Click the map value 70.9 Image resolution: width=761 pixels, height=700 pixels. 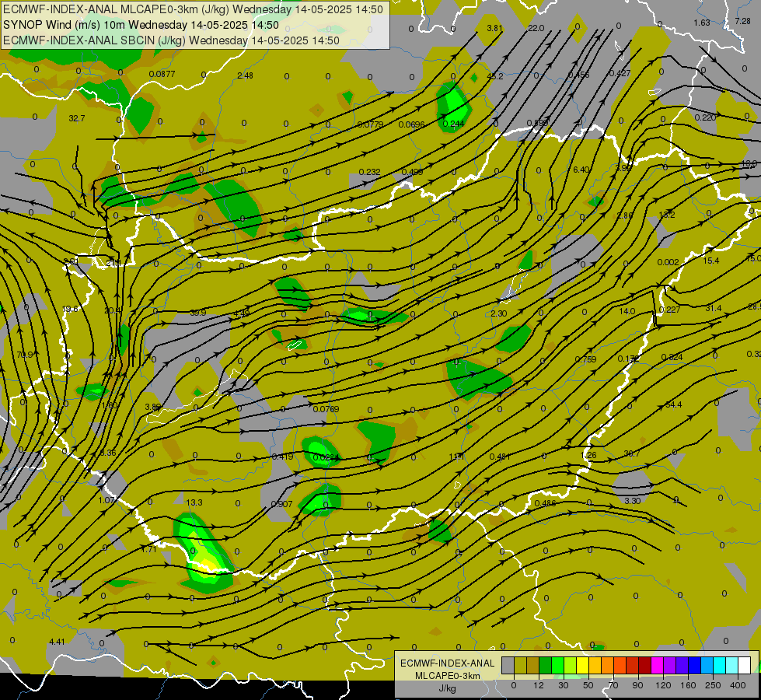coord(25,355)
